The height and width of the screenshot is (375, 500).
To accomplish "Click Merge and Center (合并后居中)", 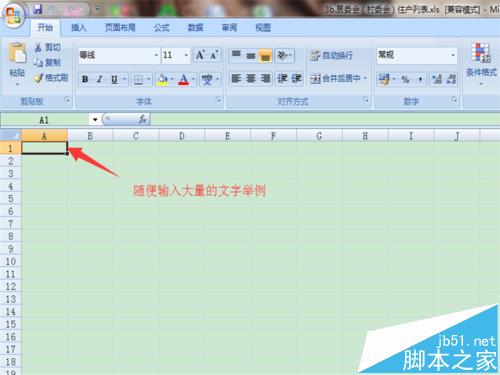I will coord(335,79).
